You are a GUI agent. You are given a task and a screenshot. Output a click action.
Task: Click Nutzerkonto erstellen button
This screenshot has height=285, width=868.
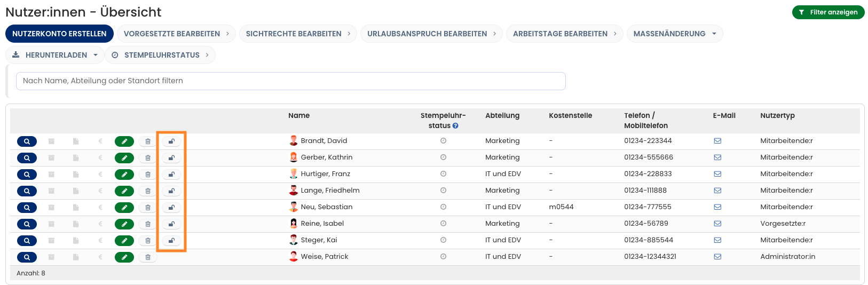pyautogui.click(x=59, y=34)
